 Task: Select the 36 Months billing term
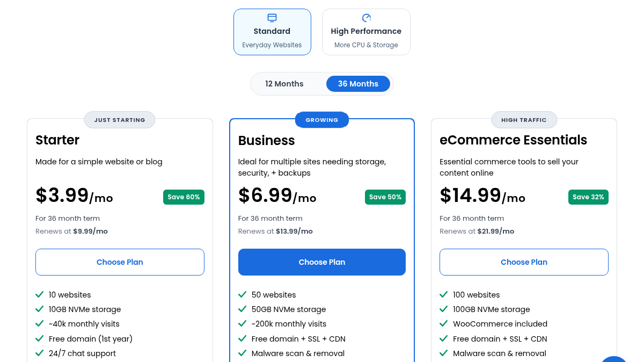click(x=358, y=84)
